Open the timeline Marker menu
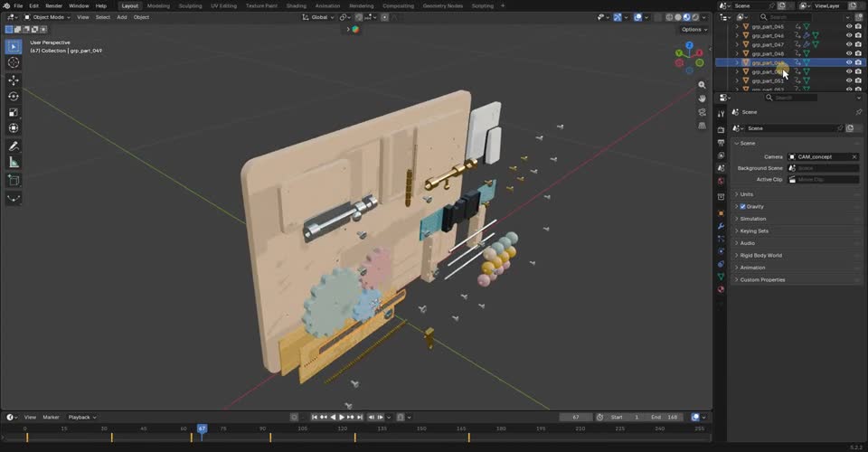The height and width of the screenshot is (452, 868). coord(51,417)
